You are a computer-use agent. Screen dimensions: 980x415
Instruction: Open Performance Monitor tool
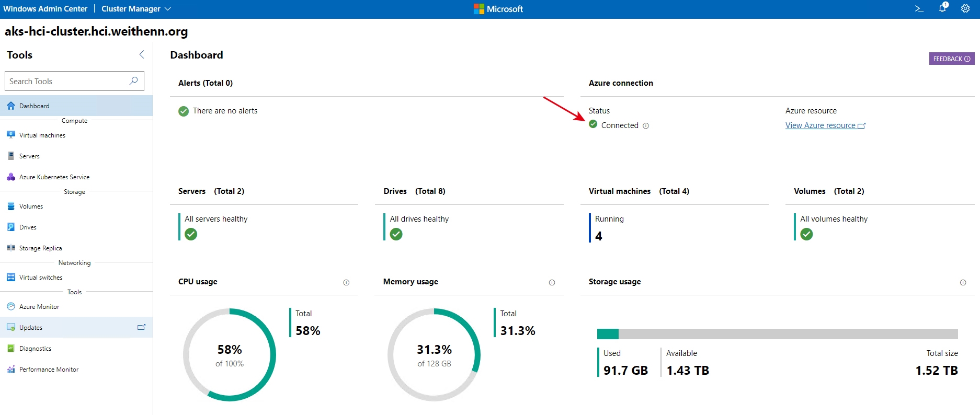pos(76,369)
